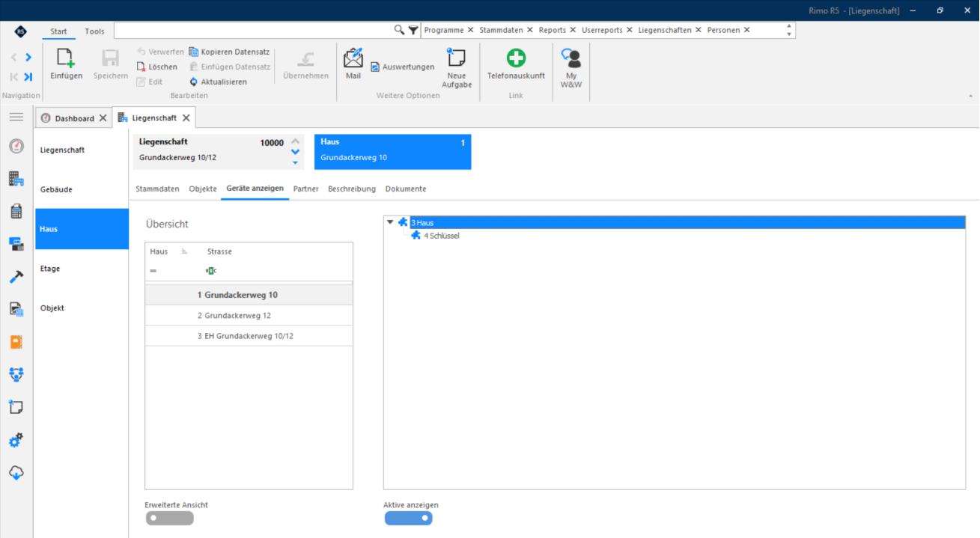Image resolution: width=980 pixels, height=538 pixels.
Task: Click the Aktualisieren refresh icon
Action: [x=194, y=82]
